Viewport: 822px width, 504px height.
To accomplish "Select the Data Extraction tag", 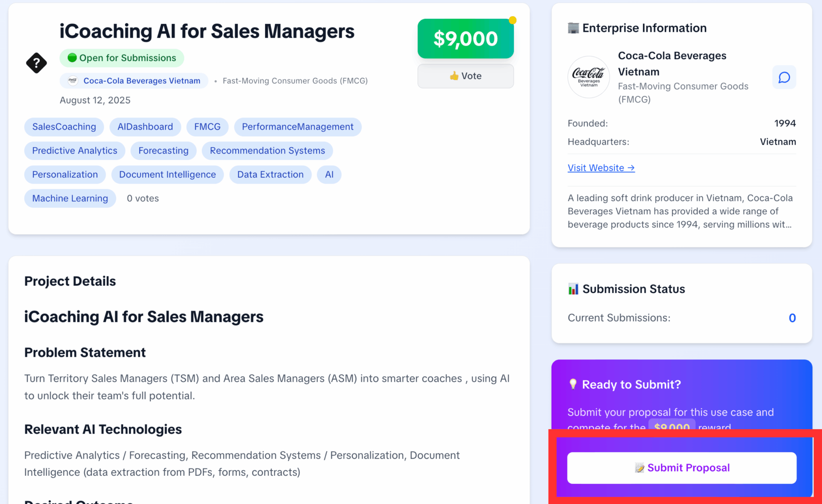I will pyautogui.click(x=270, y=174).
